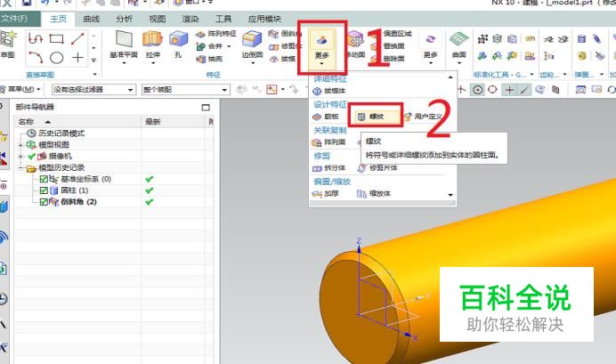Screen dimensions: 616x364
Task: Maximize the 部件导航器 panel
Action: (206, 107)
